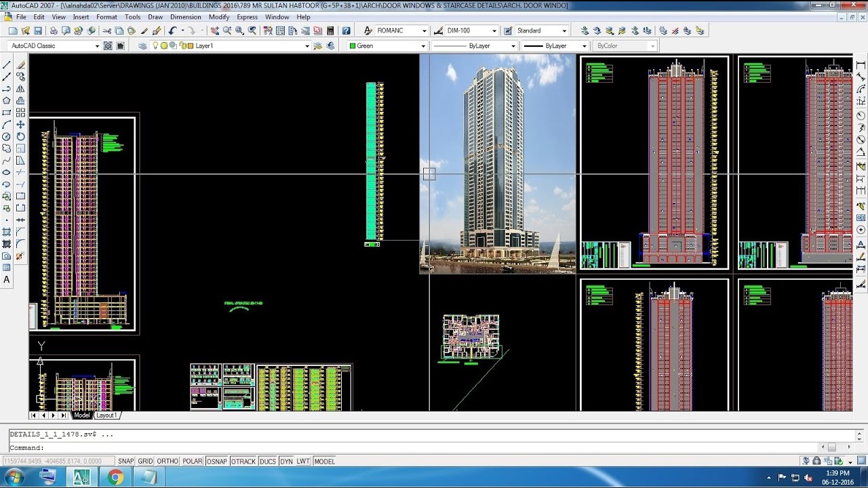Turn on GRID display
868x488 pixels.
click(x=145, y=461)
